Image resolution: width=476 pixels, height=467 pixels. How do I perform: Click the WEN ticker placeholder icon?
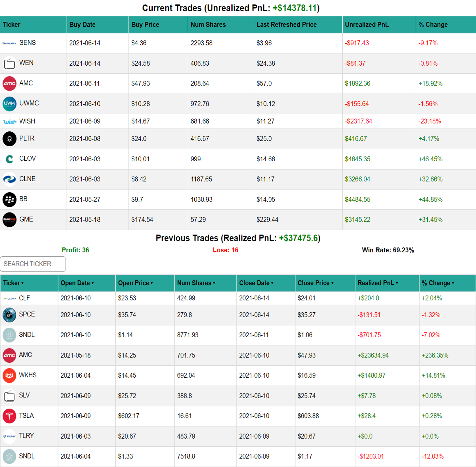pyautogui.click(x=9, y=63)
